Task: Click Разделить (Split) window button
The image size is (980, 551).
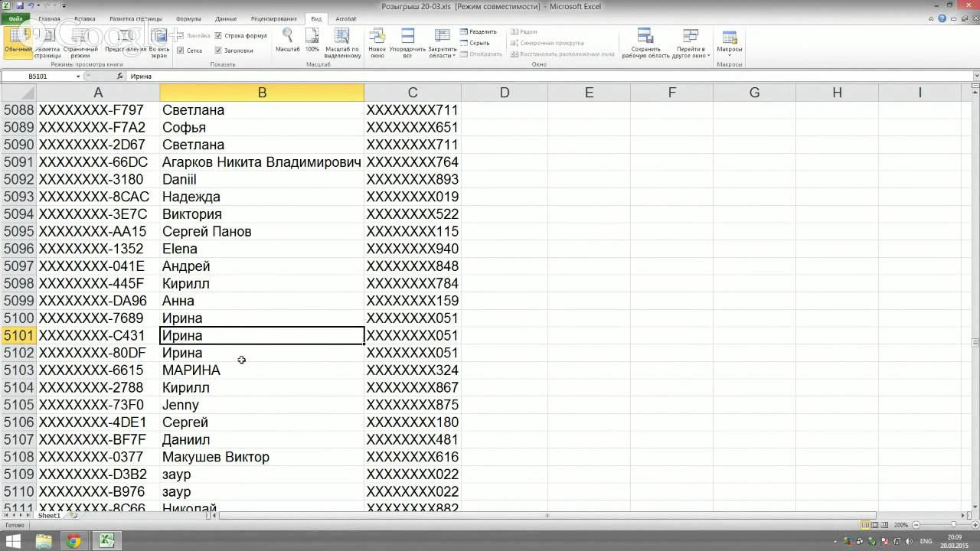Action: point(479,32)
